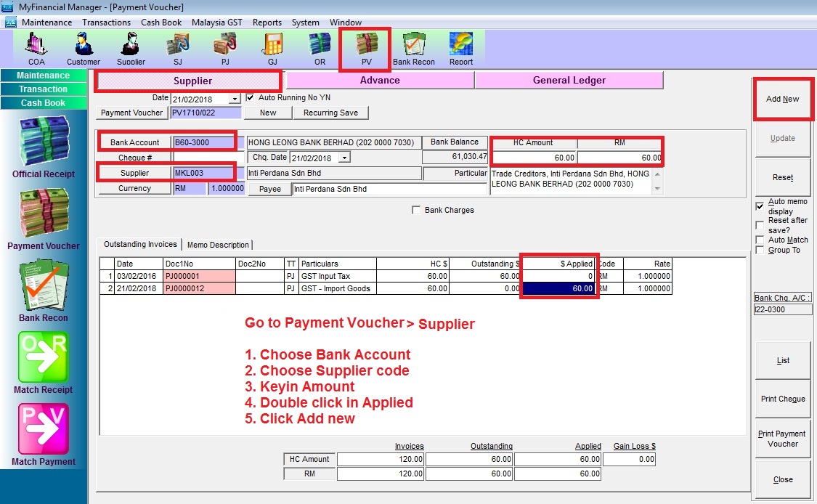Open the SJ sales journal icon
Screen dimensions: 817x504
[178, 48]
